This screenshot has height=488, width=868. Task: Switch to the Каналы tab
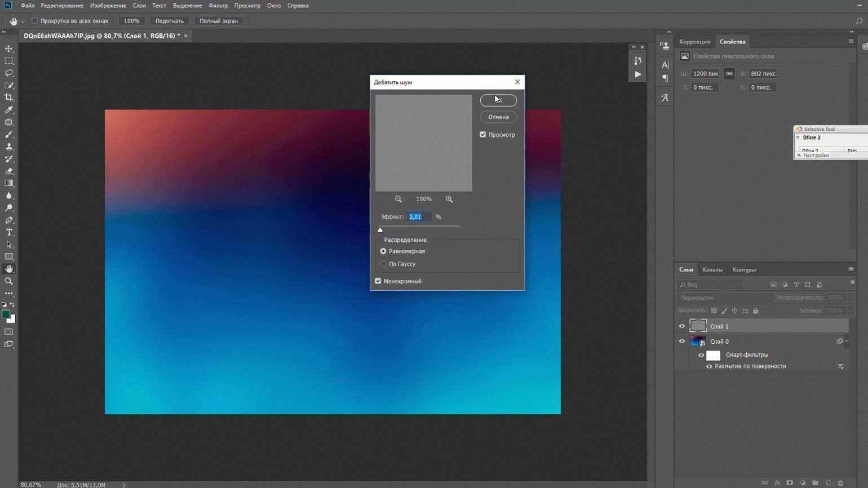point(712,270)
